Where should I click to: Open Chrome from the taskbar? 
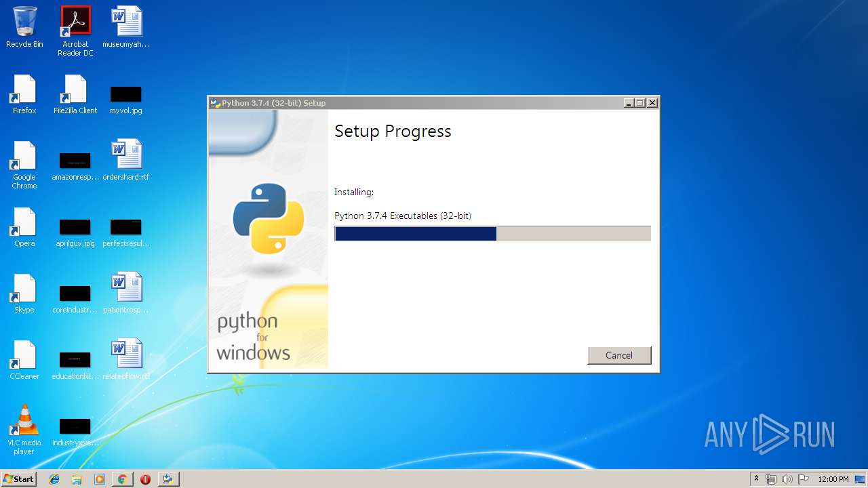122,479
